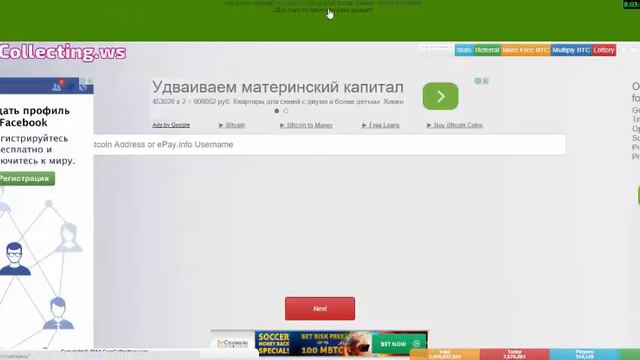Select the orange Free BTC tab
The image size is (640, 360).
pyautogui.click(x=526, y=50)
